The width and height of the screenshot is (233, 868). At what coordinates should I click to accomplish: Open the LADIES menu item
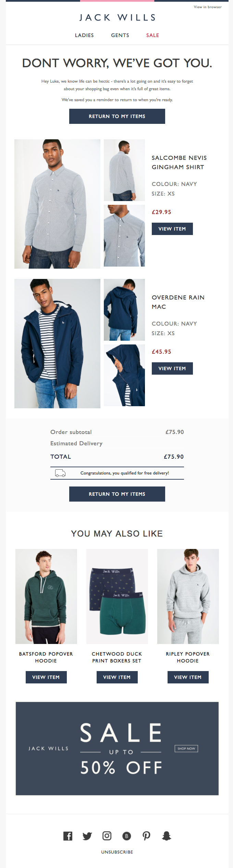point(84,35)
